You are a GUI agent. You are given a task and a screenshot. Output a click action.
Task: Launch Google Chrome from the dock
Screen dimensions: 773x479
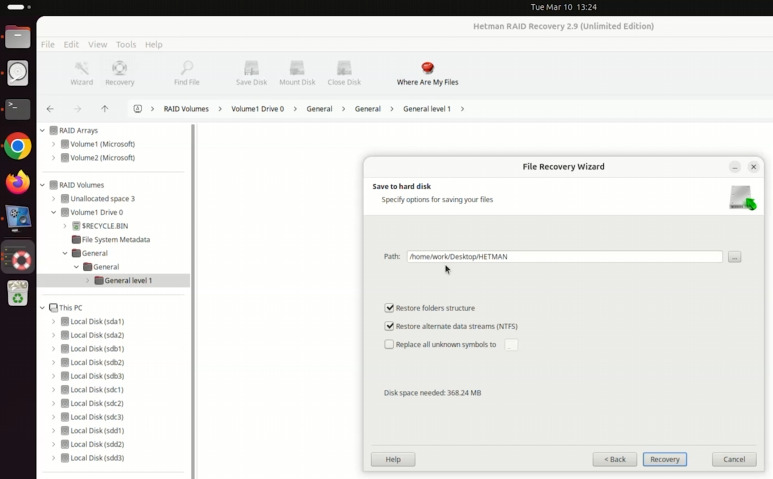18,146
